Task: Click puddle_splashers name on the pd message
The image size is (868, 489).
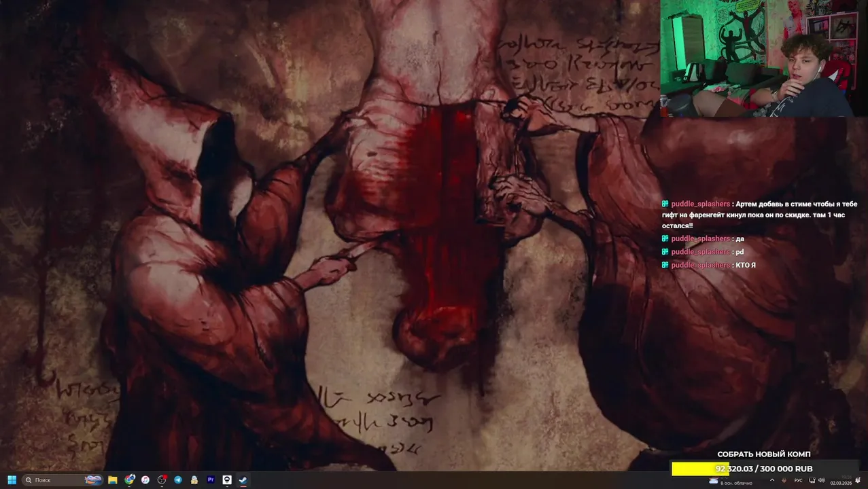Action: tap(700, 252)
